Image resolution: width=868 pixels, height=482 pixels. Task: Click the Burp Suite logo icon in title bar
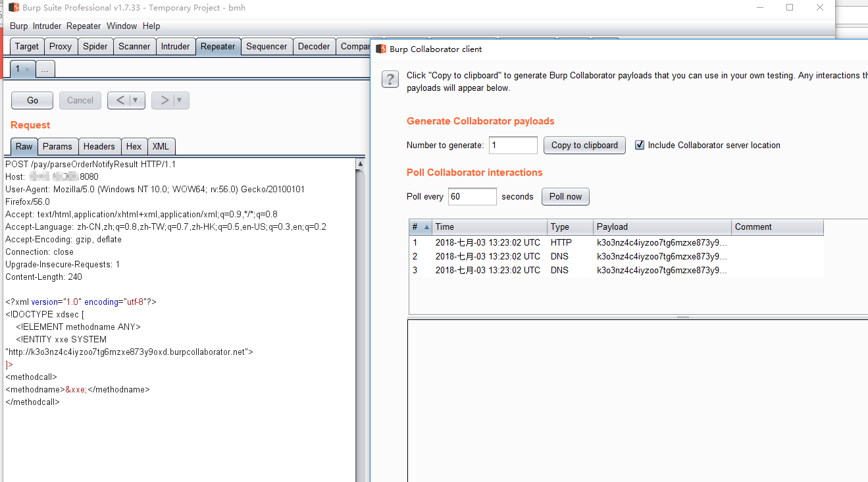(x=14, y=8)
